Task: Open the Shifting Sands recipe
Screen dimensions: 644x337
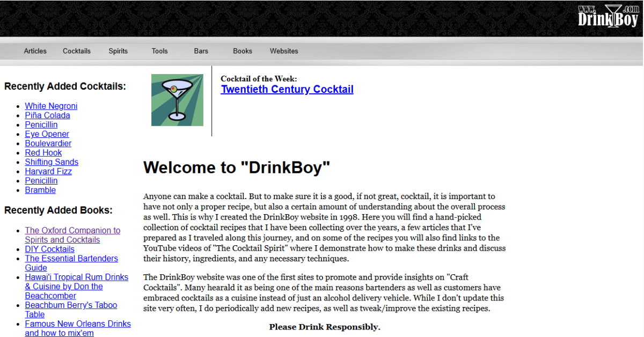Action: [x=52, y=162]
